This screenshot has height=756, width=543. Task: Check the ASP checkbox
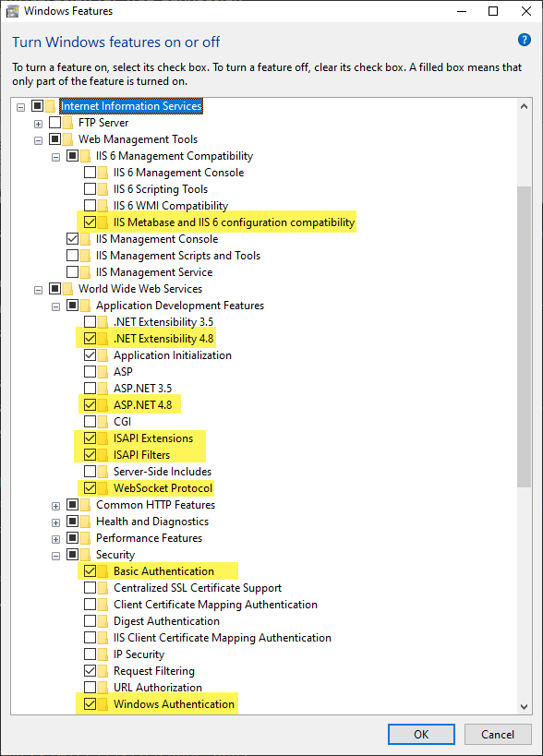pos(90,372)
